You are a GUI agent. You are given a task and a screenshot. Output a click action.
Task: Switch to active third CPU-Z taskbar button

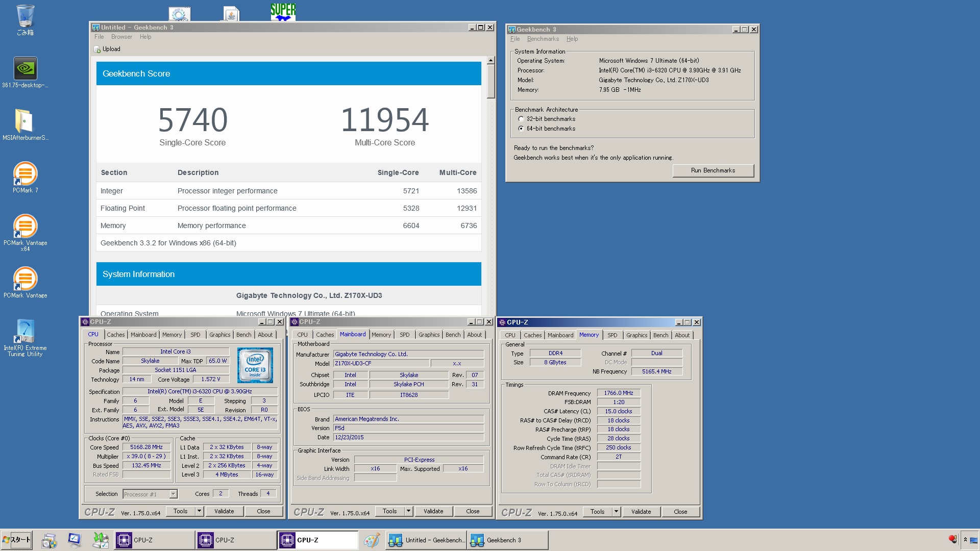(317, 540)
